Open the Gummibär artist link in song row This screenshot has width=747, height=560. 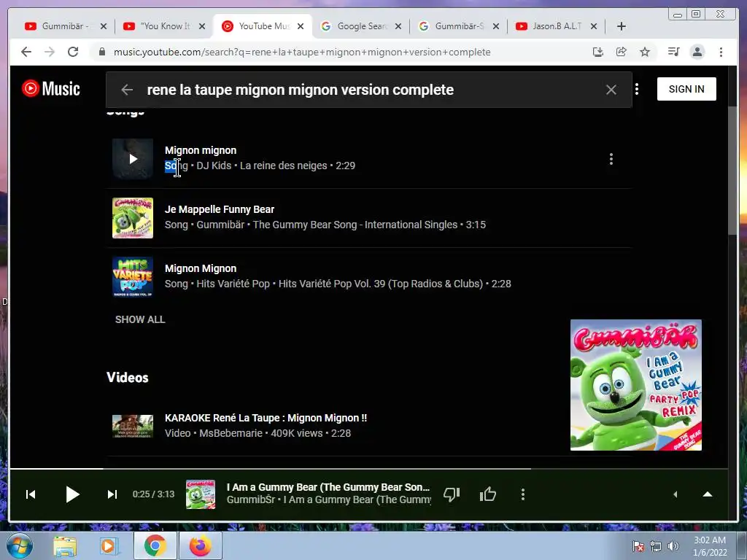coord(220,225)
